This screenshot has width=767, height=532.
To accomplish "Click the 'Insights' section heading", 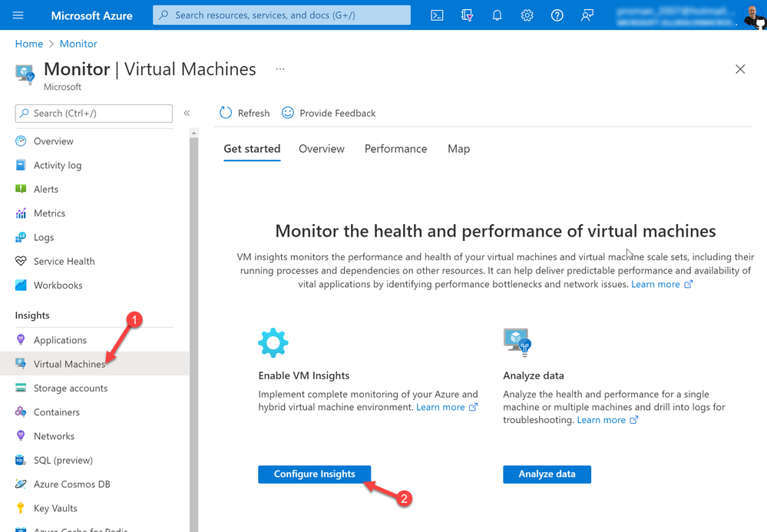I will tap(32, 316).
